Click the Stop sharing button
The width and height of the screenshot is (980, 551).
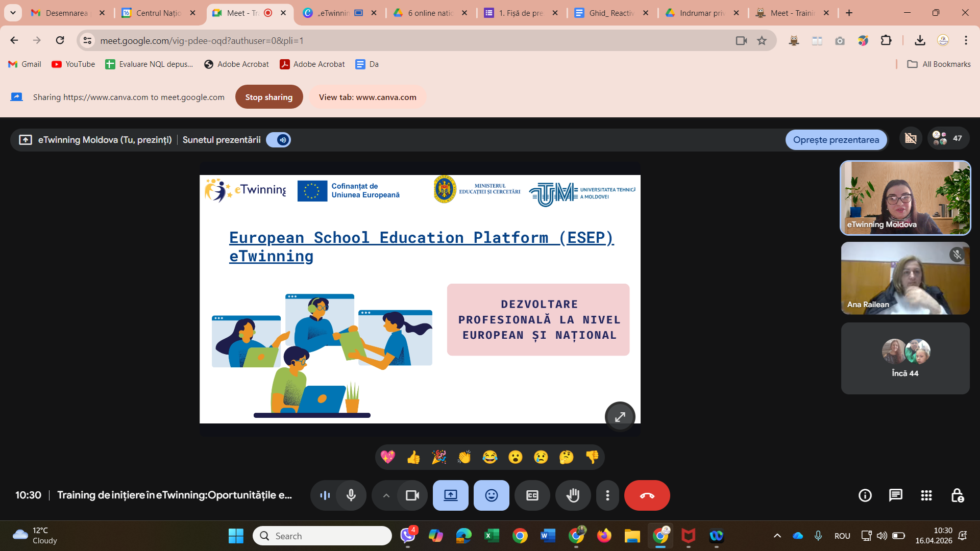[268, 97]
